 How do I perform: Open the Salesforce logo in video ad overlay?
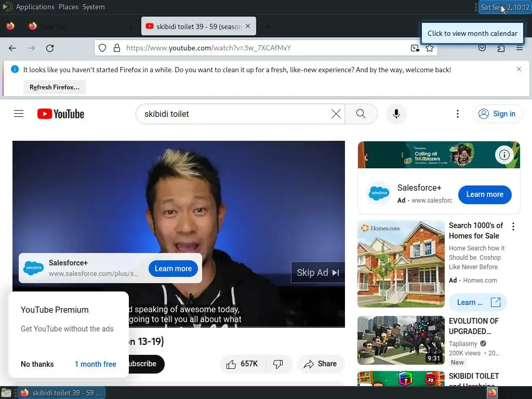[33, 268]
